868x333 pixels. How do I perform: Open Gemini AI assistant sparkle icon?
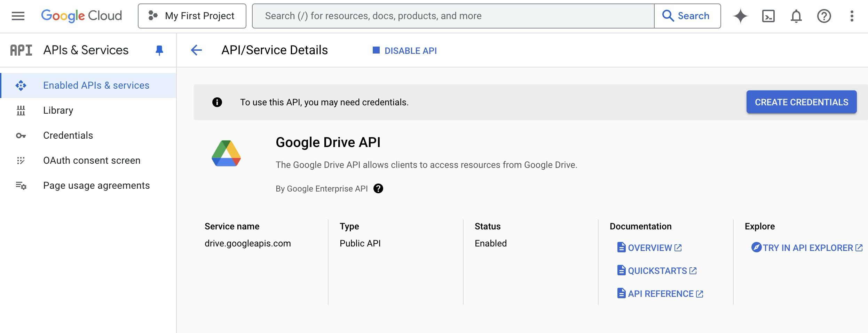tap(740, 16)
